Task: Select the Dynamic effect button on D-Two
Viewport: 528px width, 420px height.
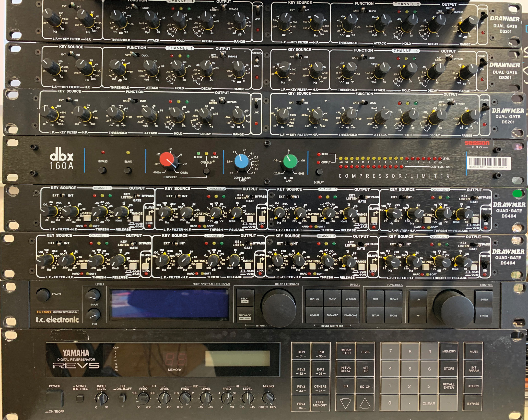Action: coord(332,315)
